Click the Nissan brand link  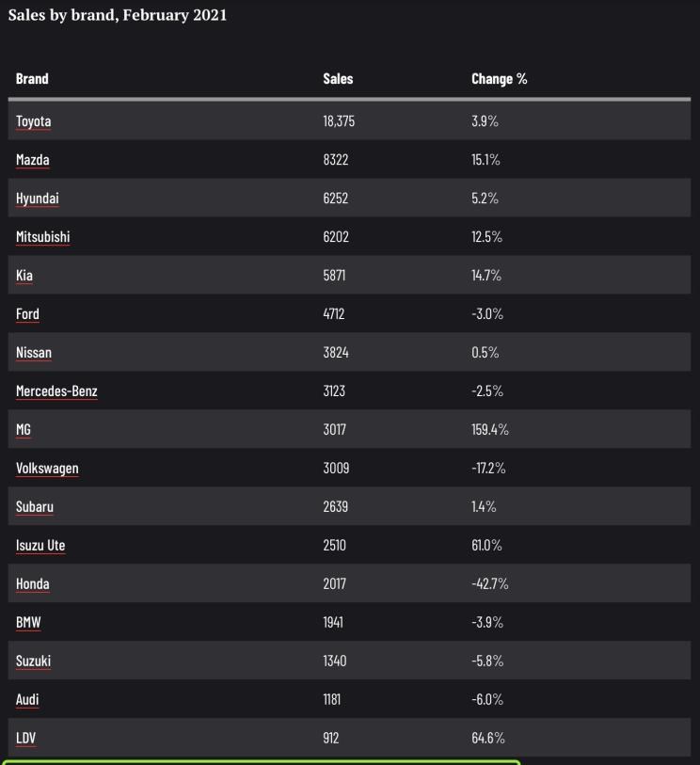[34, 352]
